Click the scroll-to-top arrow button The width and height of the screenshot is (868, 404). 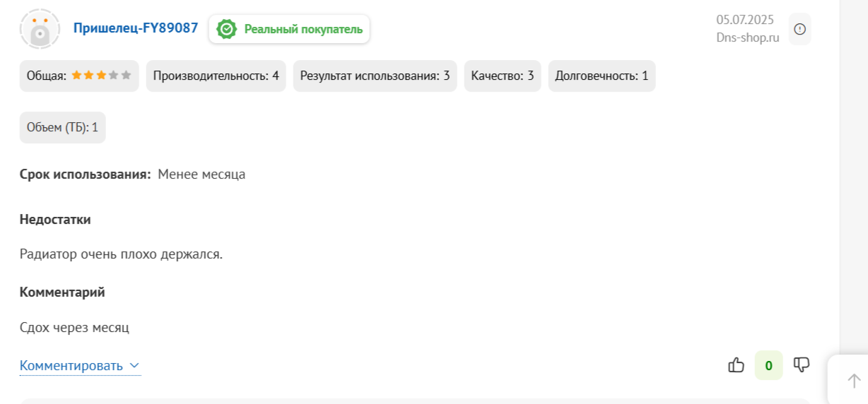click(854, 381)
